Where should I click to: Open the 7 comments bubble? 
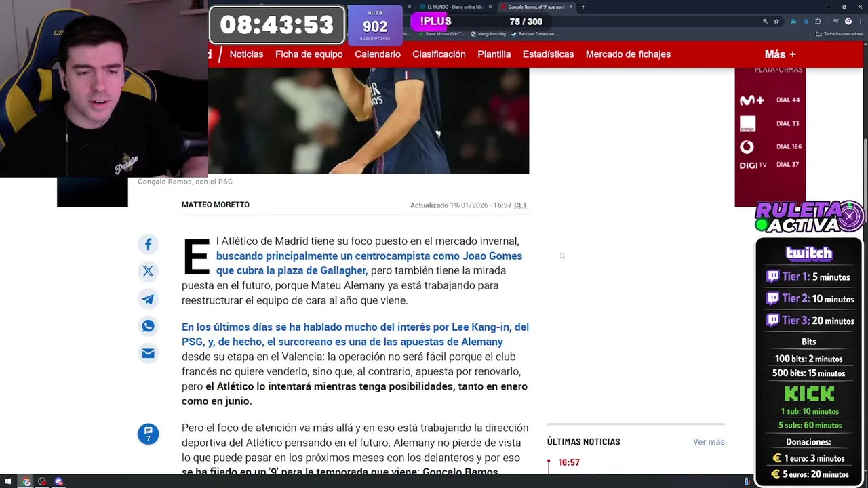tap(148, 434)
